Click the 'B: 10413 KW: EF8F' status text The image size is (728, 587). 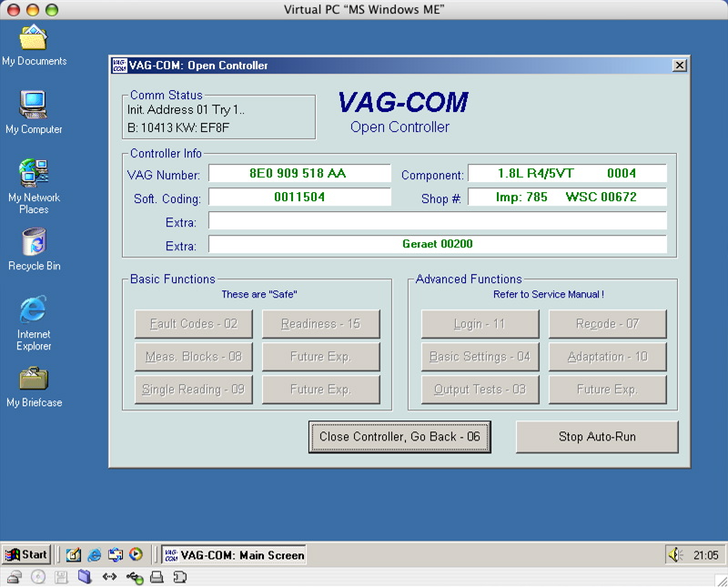click(178, 127)
